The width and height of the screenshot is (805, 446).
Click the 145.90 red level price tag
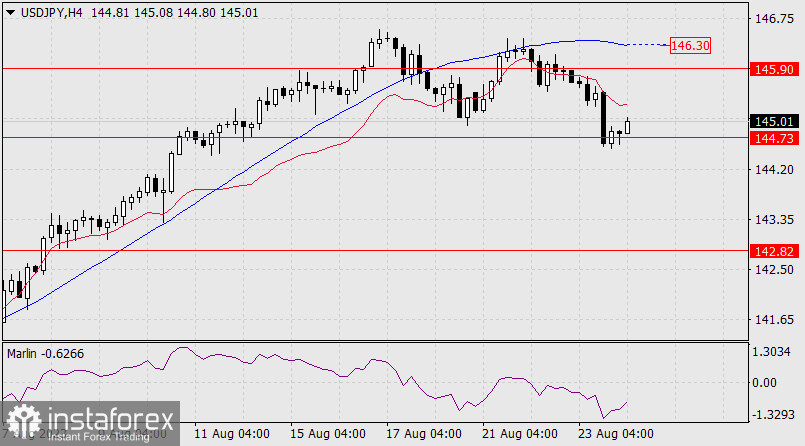click(774, 69)
